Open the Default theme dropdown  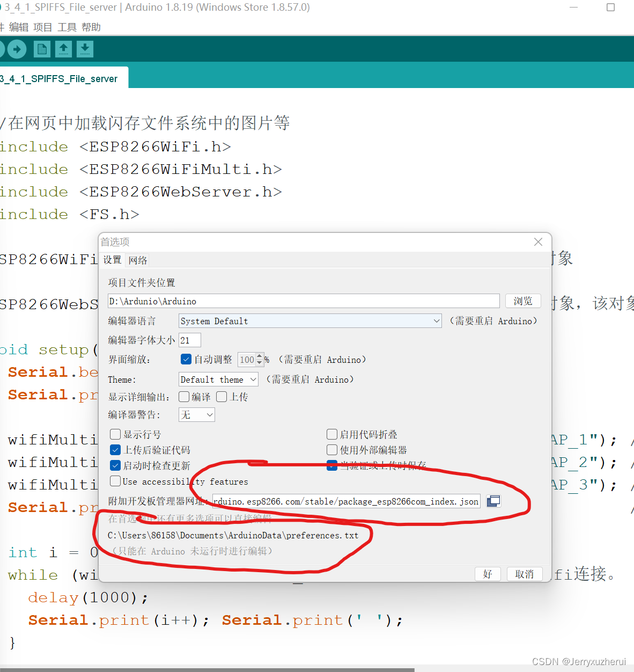tap(218, 379)
